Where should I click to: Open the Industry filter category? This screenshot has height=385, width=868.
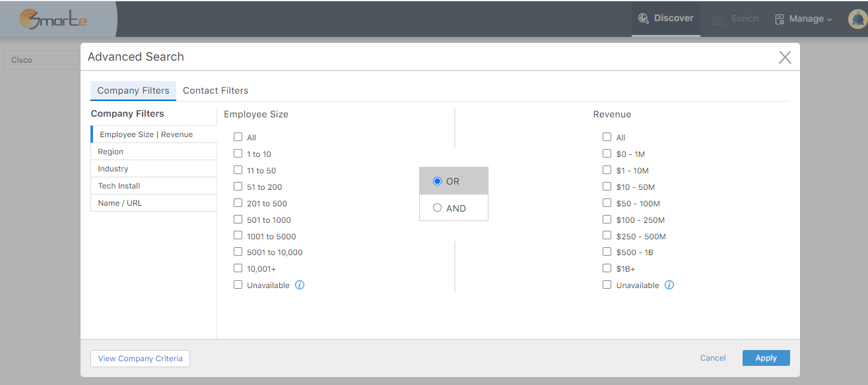(x=113, y=168)
